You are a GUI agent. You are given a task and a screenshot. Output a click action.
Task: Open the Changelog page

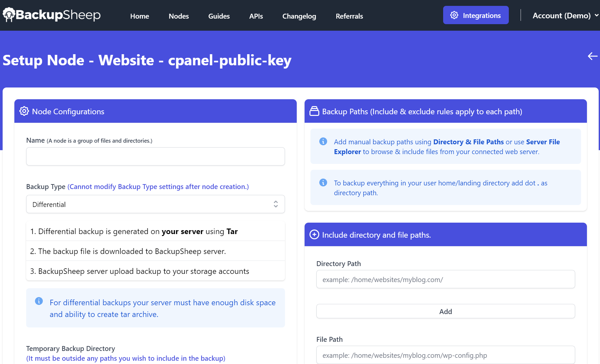click(299, 16)
